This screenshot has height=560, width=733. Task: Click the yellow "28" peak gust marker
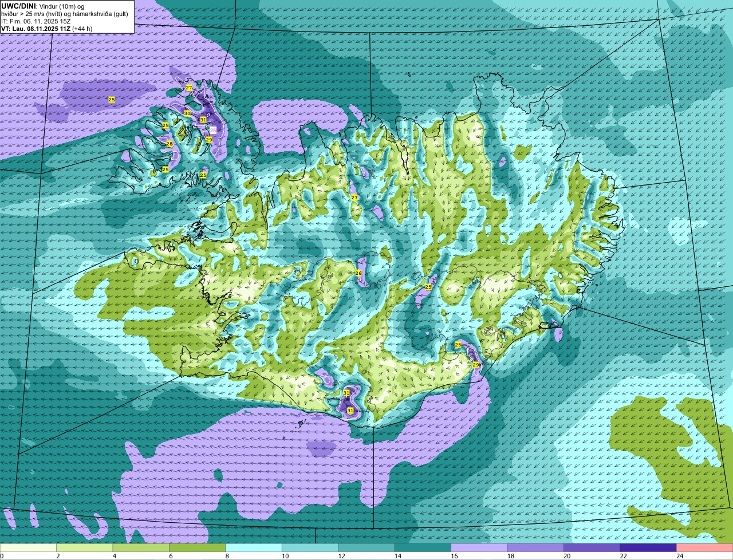170,144
